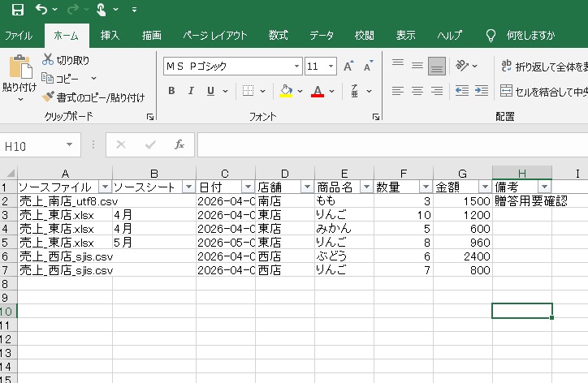Image resolution: width=588 pixels, height=383 pixels.
Task: Open the ソースファイル filter dropdown
Action: point(105,187)
